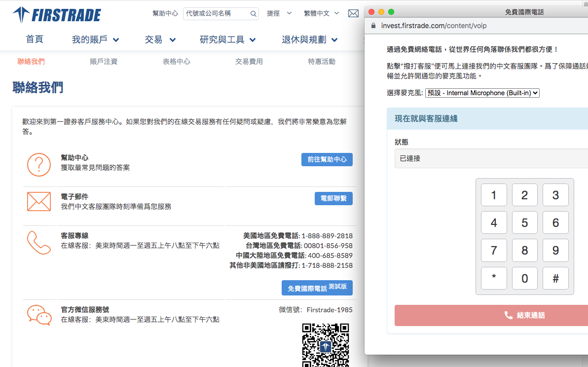Dial keypad star key

click(x=494, y=278)
